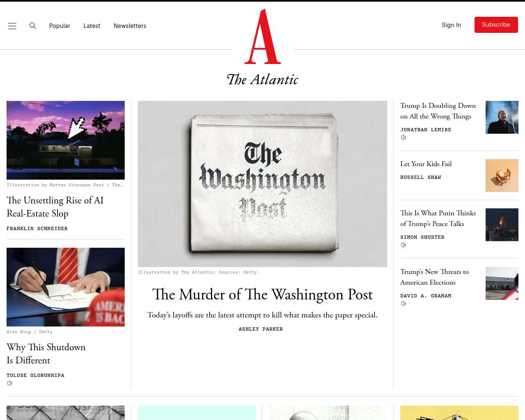Play audio for Threats to American Elections
The image size is (525, 420).
tap(404, 304)
